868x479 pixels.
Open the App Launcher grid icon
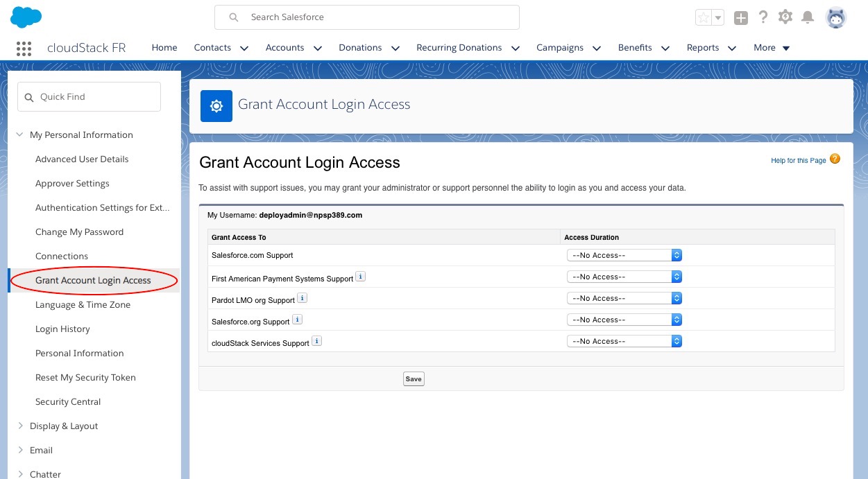click(24, 48)
